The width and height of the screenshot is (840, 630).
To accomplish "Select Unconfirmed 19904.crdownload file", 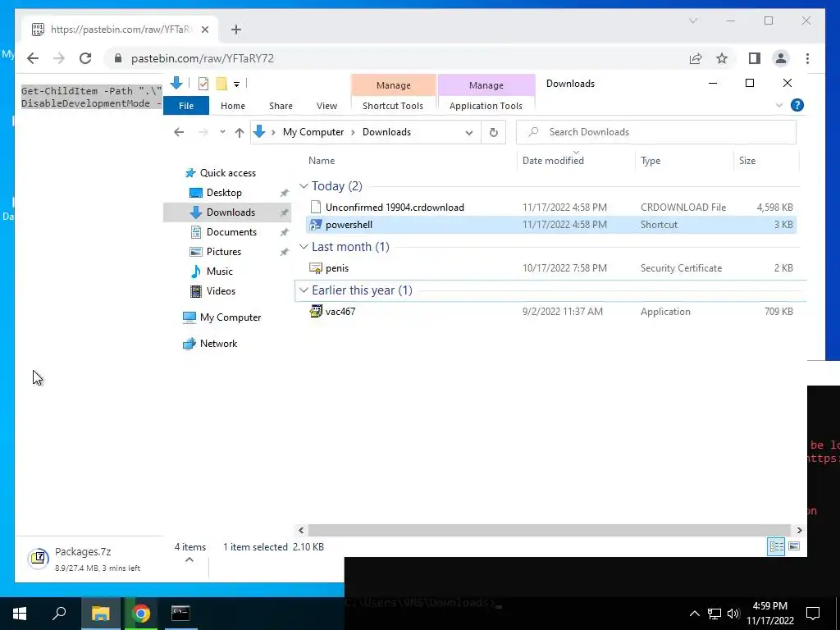I will point(395,208).
